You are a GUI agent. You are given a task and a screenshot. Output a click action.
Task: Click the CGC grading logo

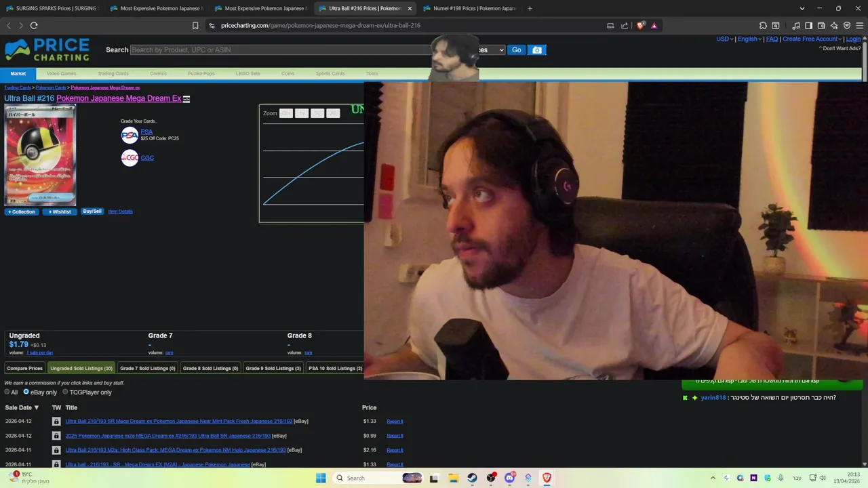pyautogui.click(x=129, y=158)
